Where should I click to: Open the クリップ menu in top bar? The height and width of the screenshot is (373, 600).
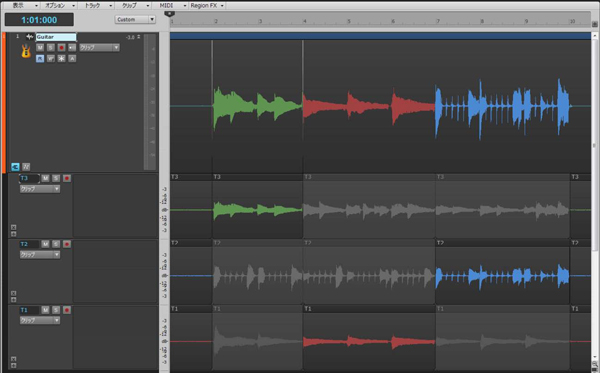(x=133, y=5)
